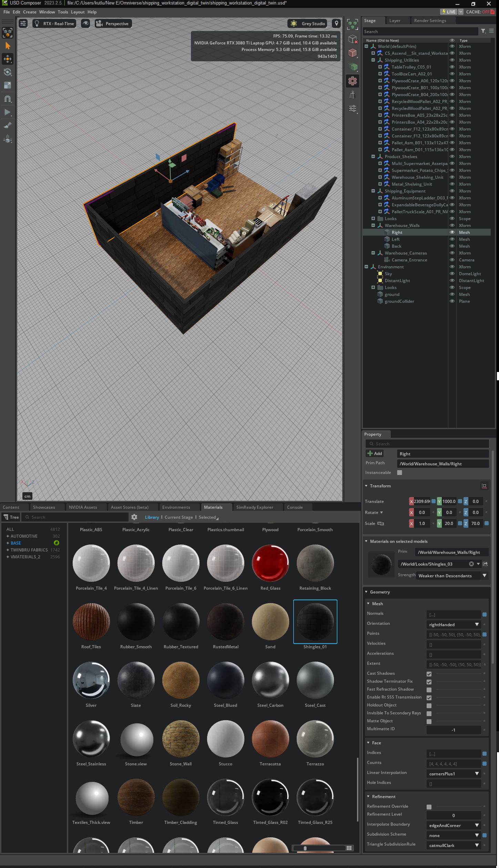Viewport: 499px width, 868px height.
Task: Hide the Camera_Entrance prim via eye icon
Action: click(452, 260)
